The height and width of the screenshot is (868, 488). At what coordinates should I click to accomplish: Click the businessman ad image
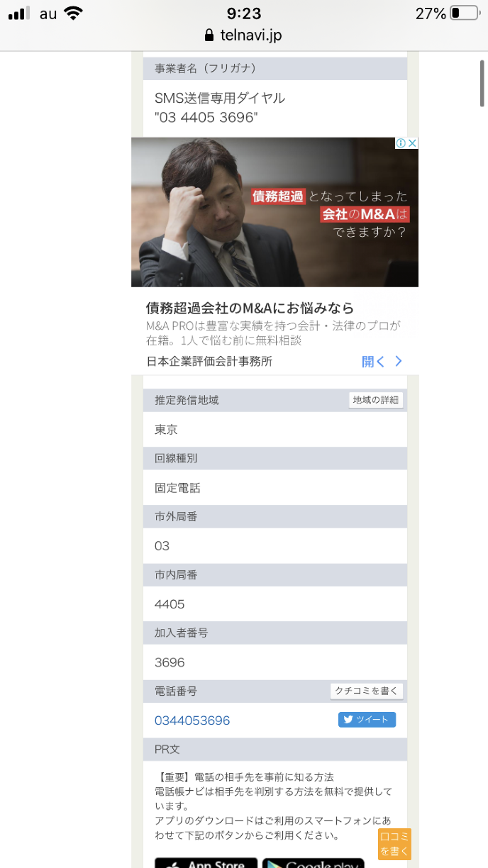click(274, 212)
